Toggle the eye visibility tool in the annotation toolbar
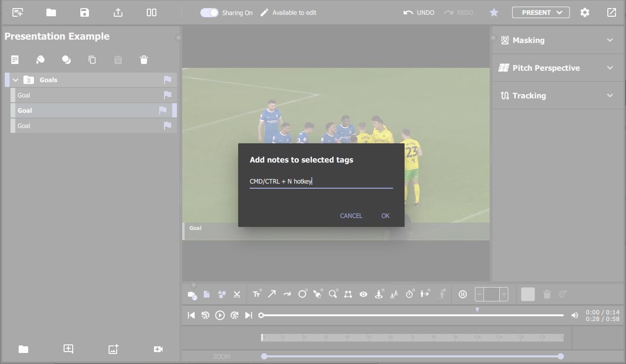 363,294
